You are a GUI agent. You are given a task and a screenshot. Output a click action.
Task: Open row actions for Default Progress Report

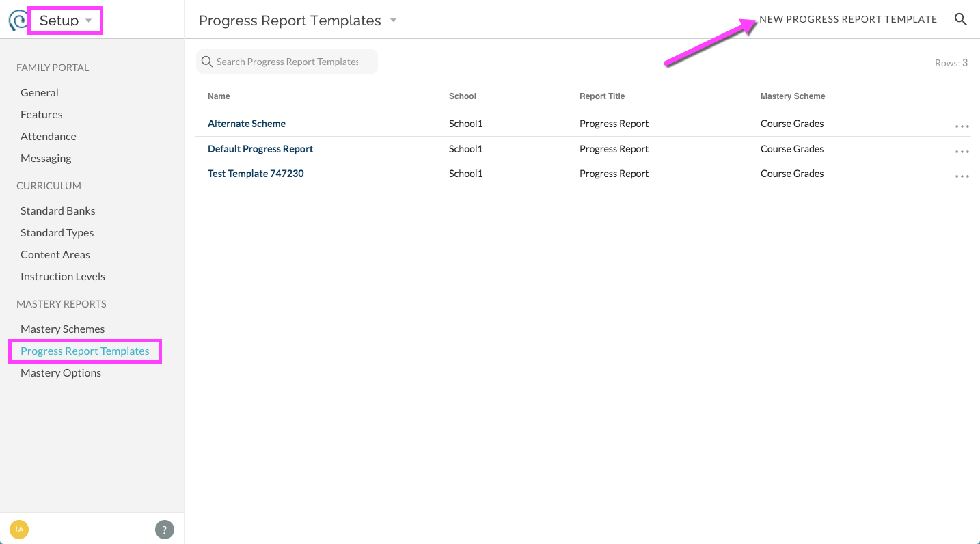(x=962, y=152)
